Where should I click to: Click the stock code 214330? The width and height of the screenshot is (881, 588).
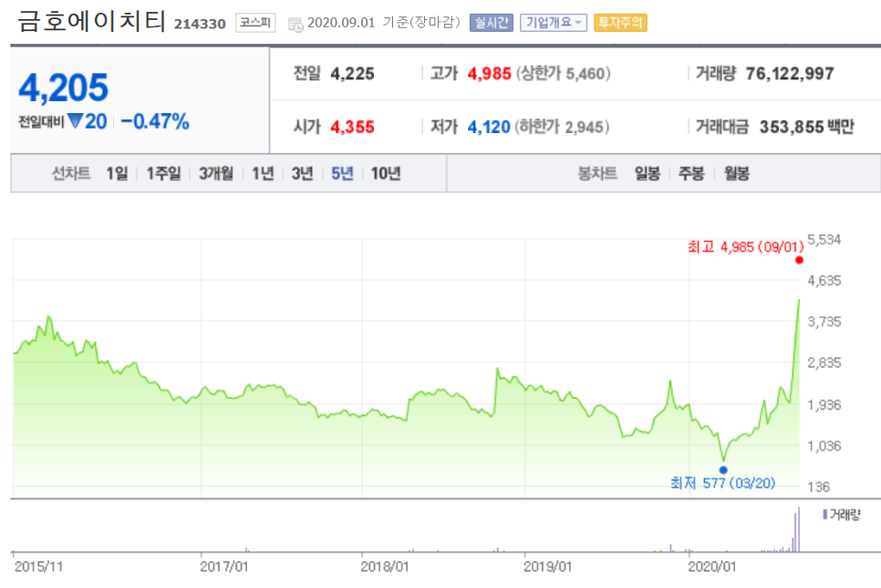200,24
